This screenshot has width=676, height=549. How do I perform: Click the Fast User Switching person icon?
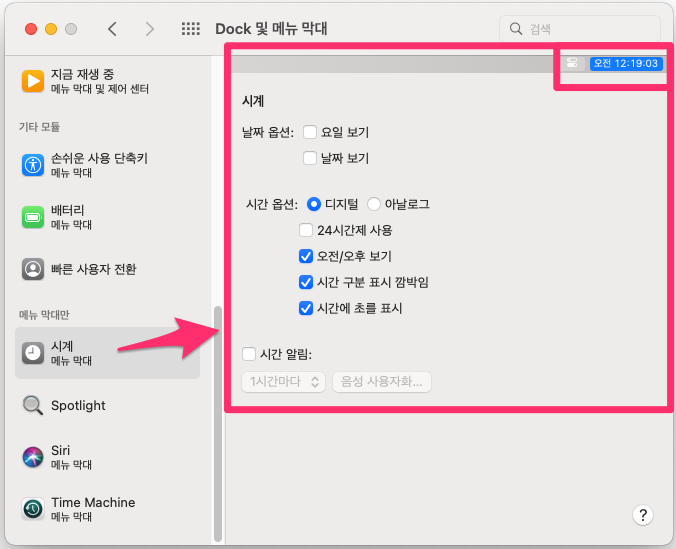(33, 269)
